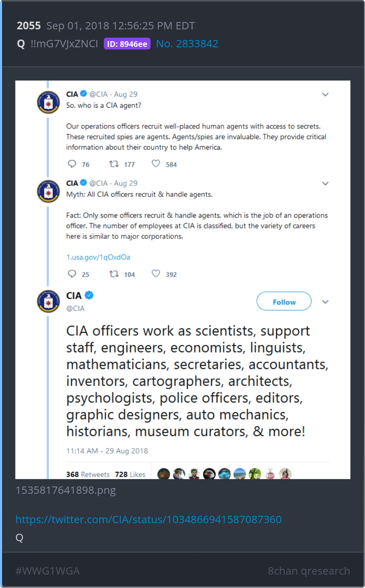Screen dimensions: 365x588
Task: Click reply icon showing 25 replies
Action: tap(72, 274)
